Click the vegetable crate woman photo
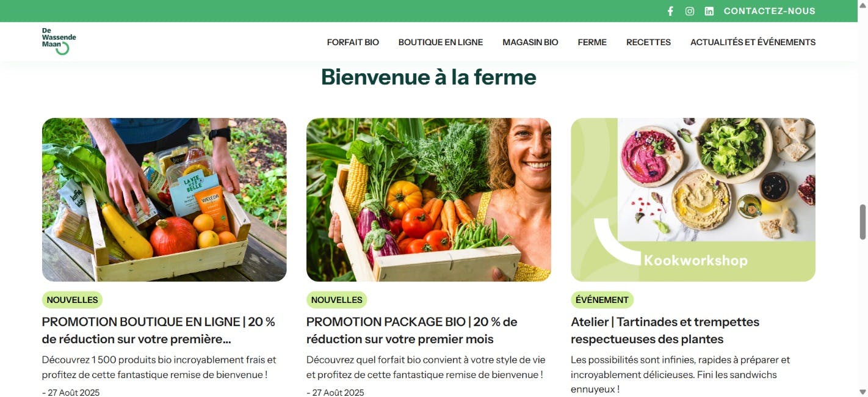Screen dimensions: 868x397 click(x=429, y=200)
